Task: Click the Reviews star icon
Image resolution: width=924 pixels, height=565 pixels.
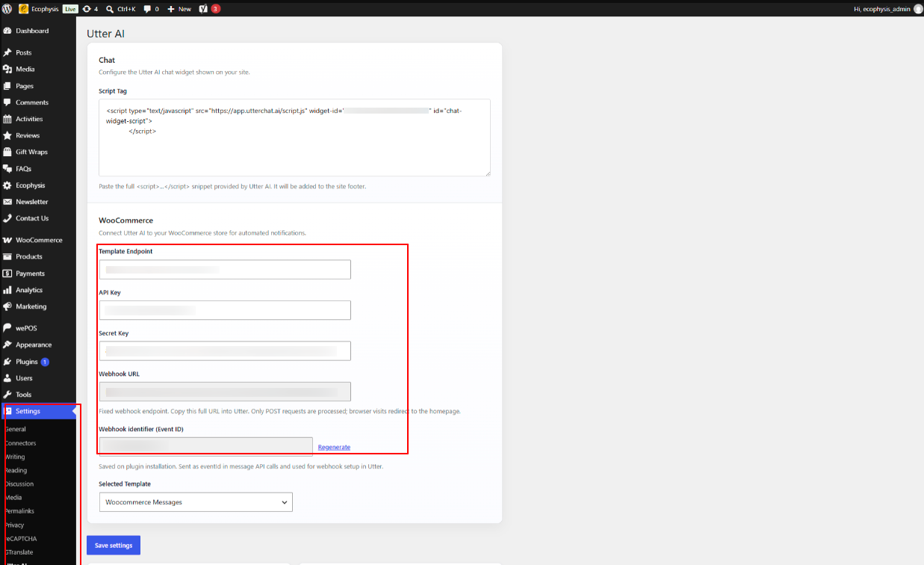Action: (7, 135)
